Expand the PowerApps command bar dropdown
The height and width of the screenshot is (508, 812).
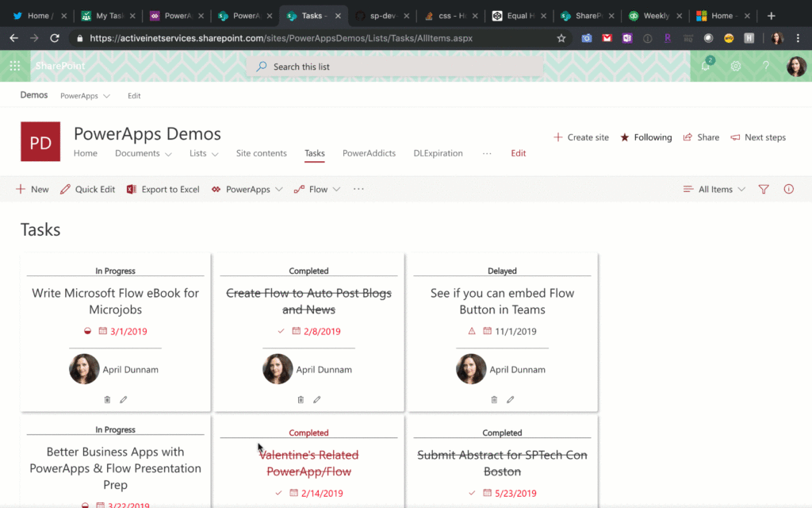coord(247,190)
